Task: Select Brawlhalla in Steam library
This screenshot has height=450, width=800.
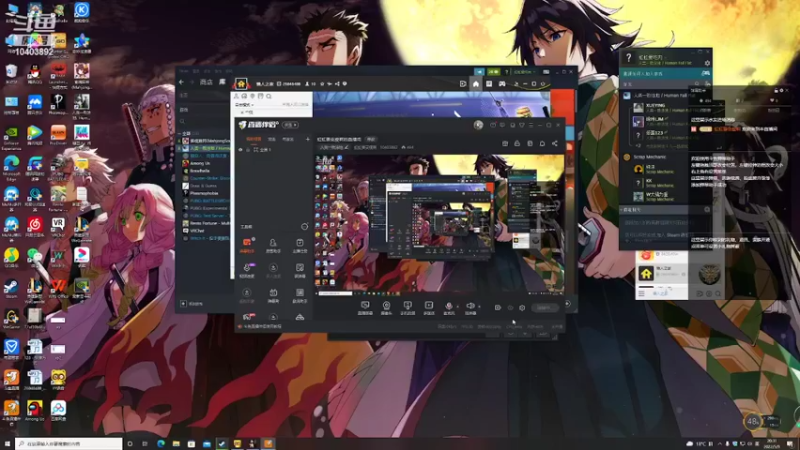Action: click(199, 171)
